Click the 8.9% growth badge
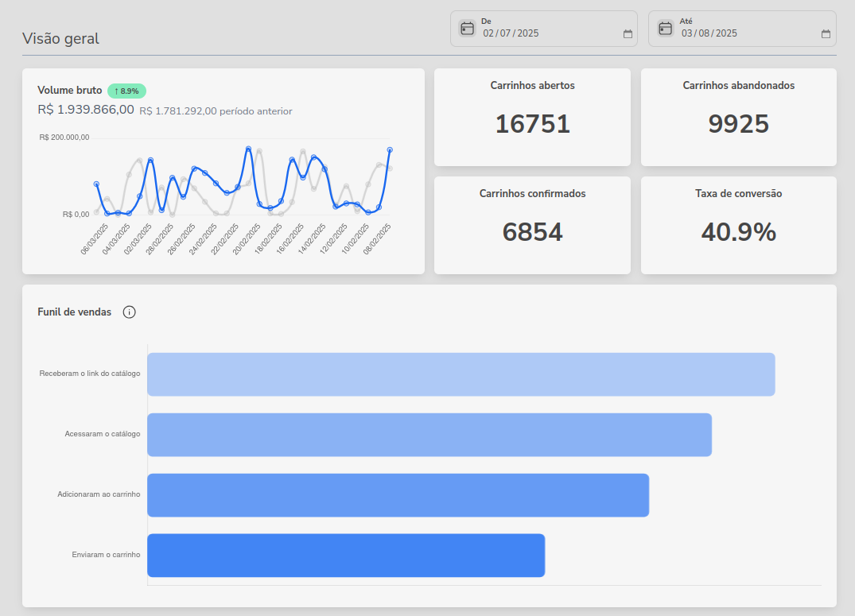This screenshot has height=616, width=855. (126, 91)
